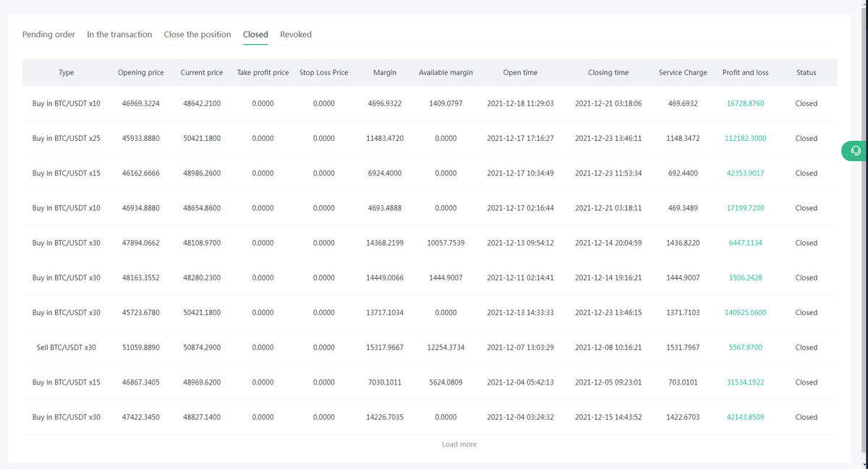Screen dimensions: 868x469
Task: Click opening price 46969.3224
Action: pyautogui.click(x=141, y=103)
